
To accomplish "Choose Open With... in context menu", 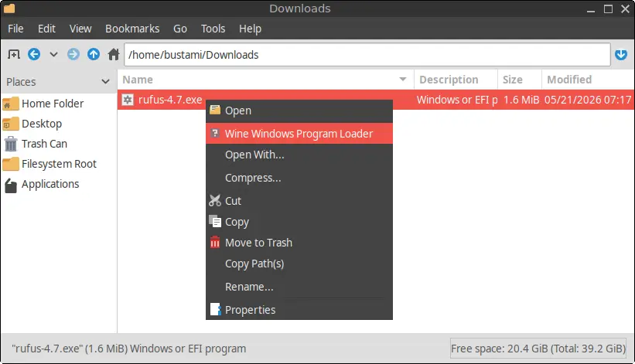I will [299, 155].
